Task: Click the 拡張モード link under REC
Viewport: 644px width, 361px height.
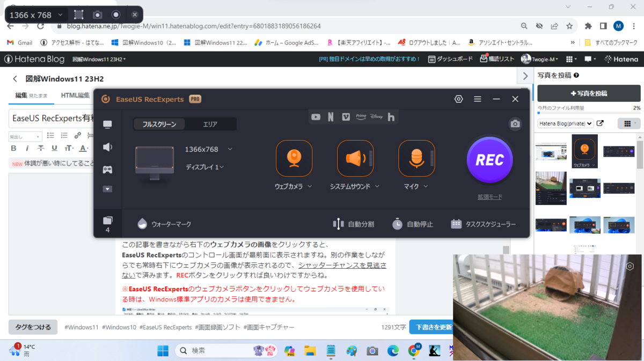Action: tap(490, 197)
